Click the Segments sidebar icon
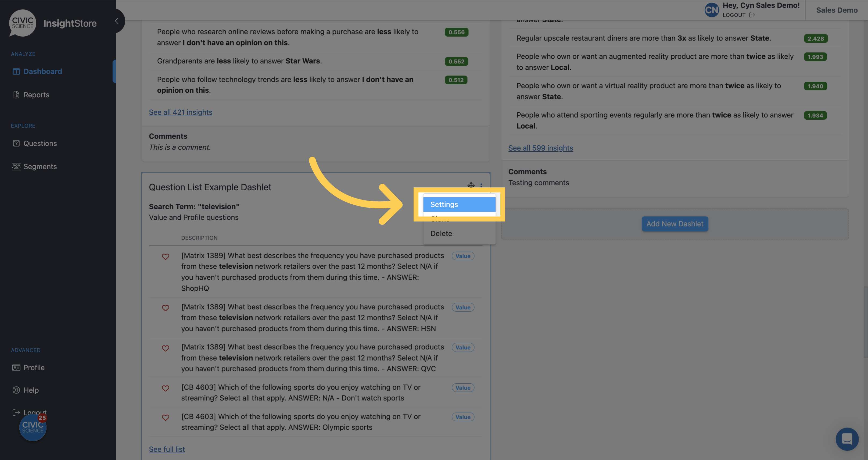The width and height of the screenshot is (868, 460). pos(16,166)
